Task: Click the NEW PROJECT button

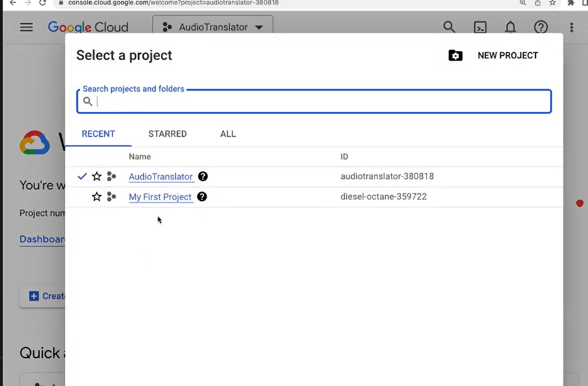Action: [494, 55]
